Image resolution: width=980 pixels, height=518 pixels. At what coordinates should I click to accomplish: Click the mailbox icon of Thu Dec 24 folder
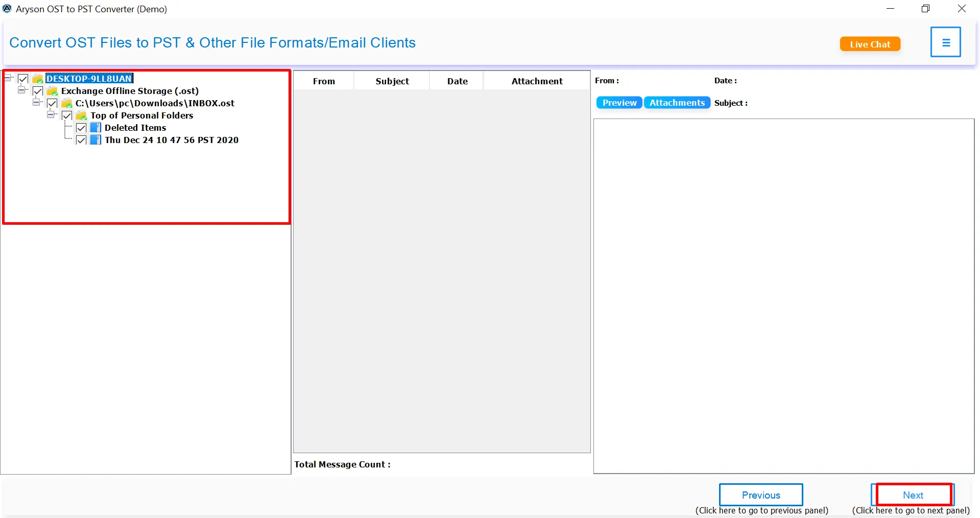tap(95, 140)
